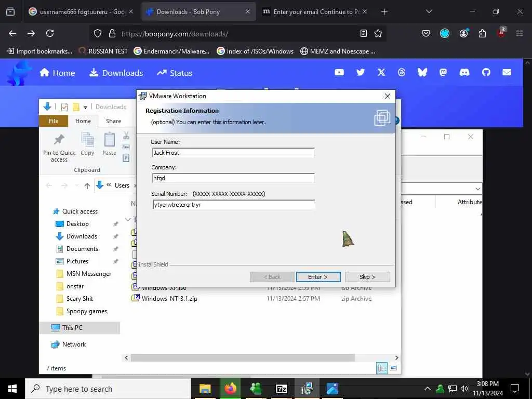Open Bob Pony GitHub icon
The height and width of the screenshot is (399, 532).
tap(486, 72)
